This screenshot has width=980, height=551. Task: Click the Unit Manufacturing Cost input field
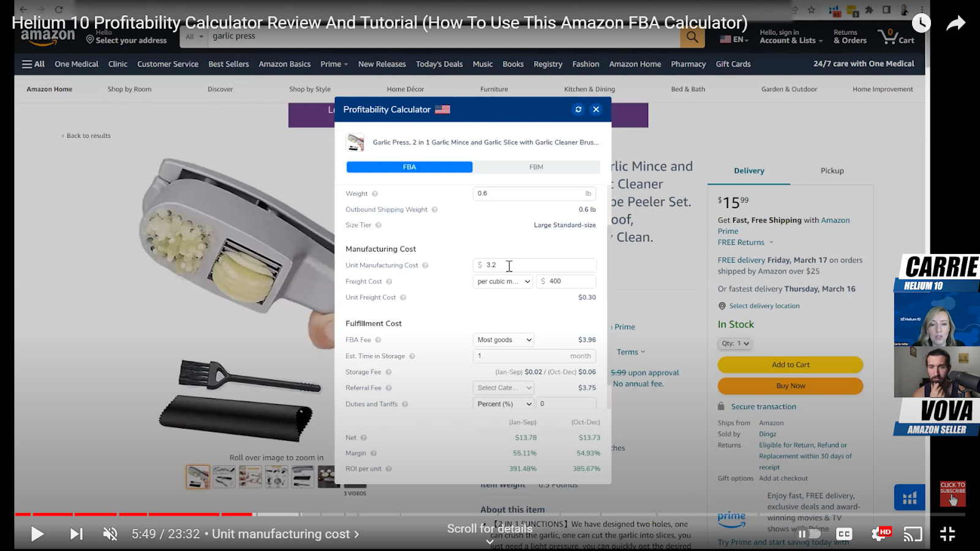(x=535, y=265)
